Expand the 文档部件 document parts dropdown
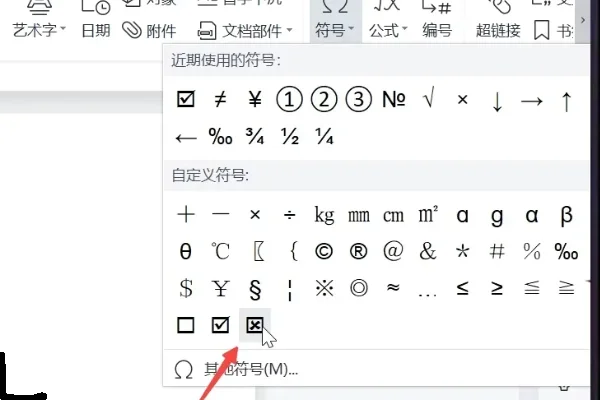The height and width of the screenshot is (400, 600). pos(245,31)
